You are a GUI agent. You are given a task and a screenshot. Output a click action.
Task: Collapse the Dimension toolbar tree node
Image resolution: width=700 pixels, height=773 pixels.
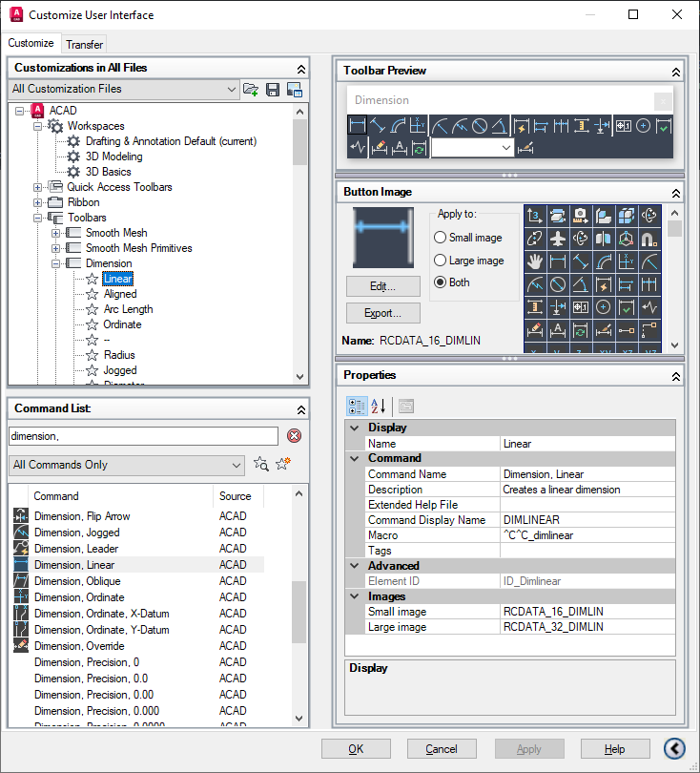[x=55, y=263]
